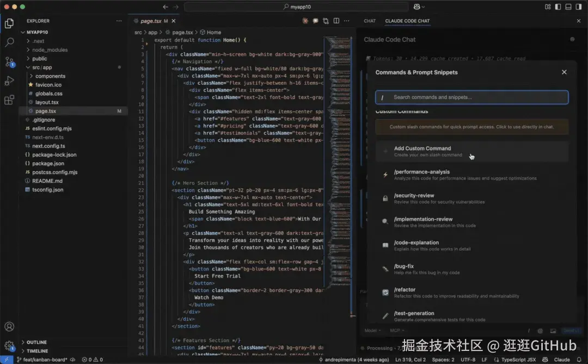The width and height of the screenshot is (588, 364).
Task: Click the lightning icon for performance-analysis
Action: pyautogui.click(x=385, y=175)
